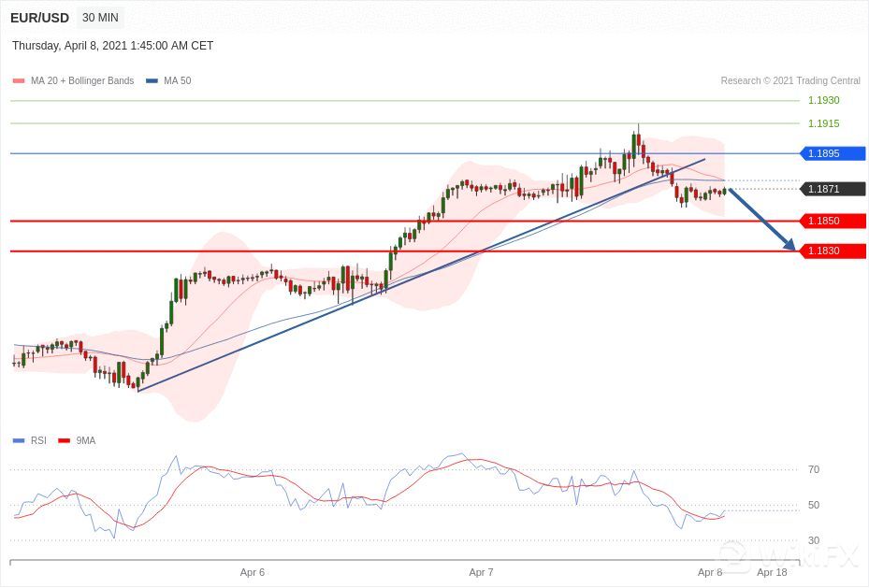Select the EUR/USD symbol title
The width and height of the screenshot is (869, 588).
click(39, 18)
